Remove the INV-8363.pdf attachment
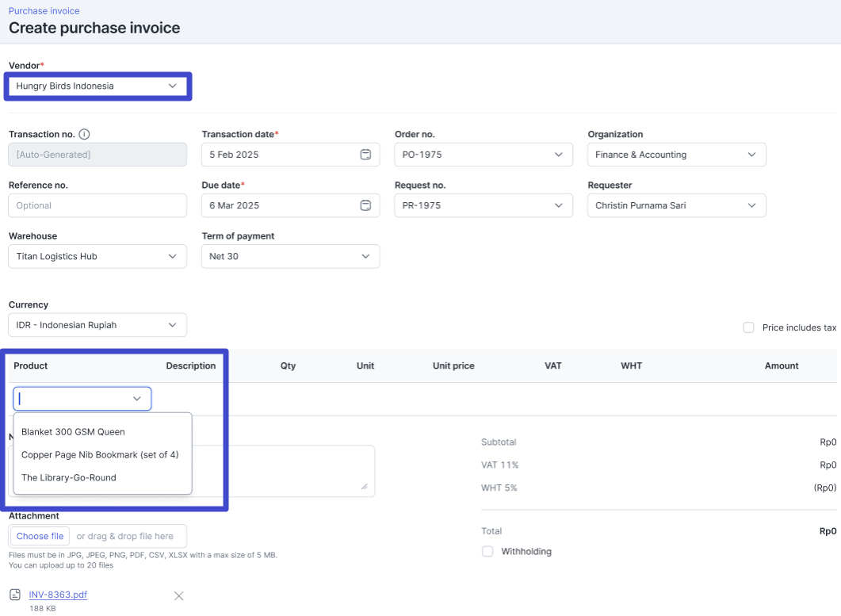 178,596
